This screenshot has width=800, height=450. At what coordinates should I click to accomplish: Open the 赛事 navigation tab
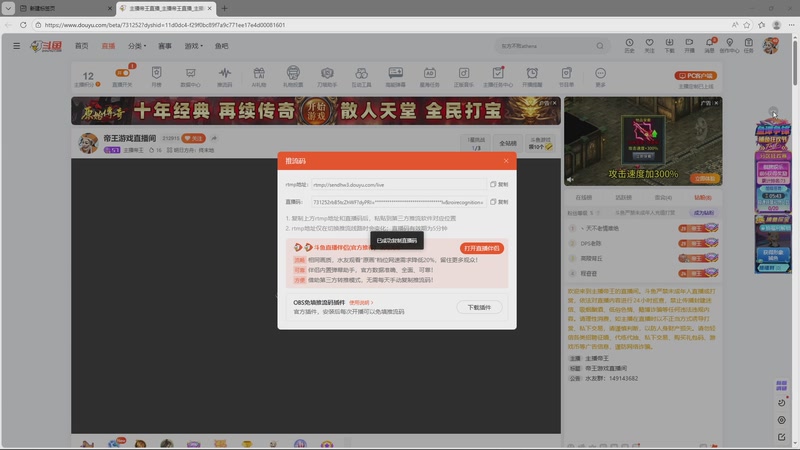coord(165,46)
